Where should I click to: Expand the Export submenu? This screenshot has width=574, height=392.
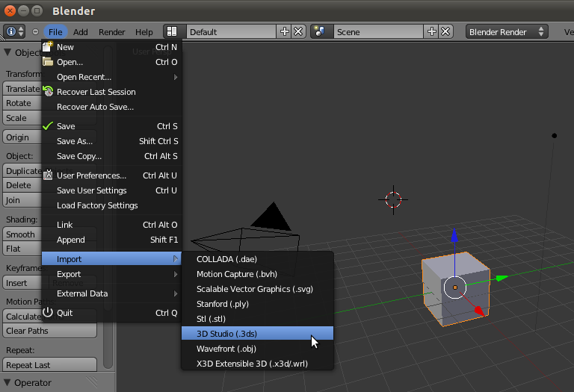pos(111,274)
